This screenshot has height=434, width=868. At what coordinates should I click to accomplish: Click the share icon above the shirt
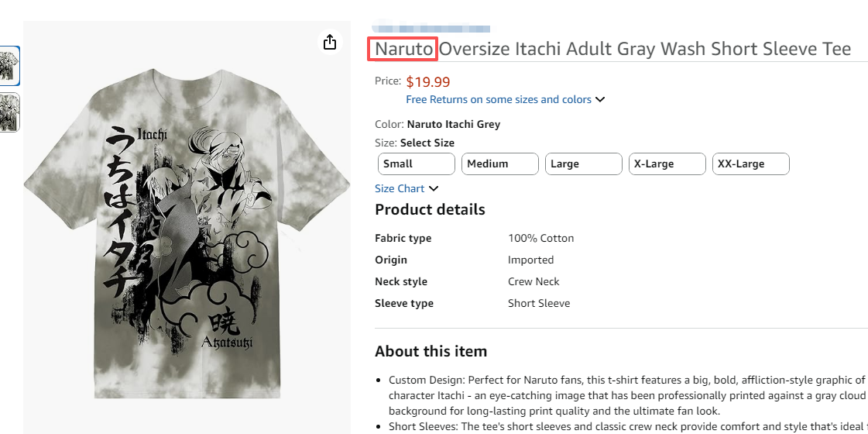330,42
